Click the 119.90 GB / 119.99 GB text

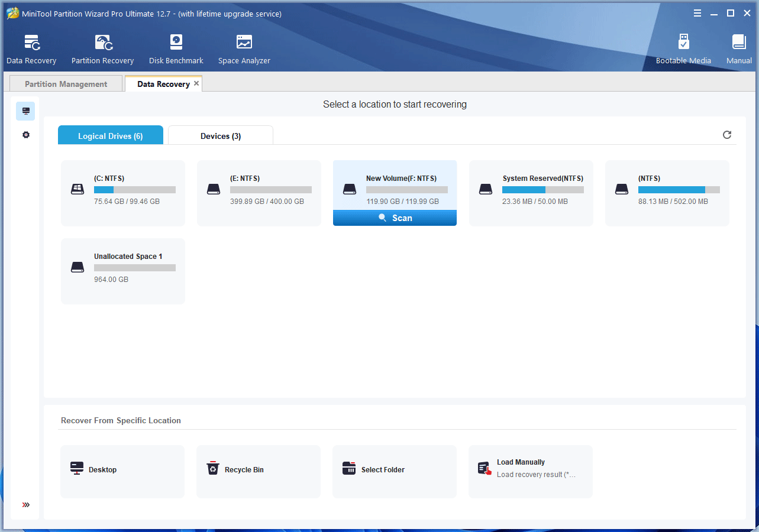pos(402,202)
